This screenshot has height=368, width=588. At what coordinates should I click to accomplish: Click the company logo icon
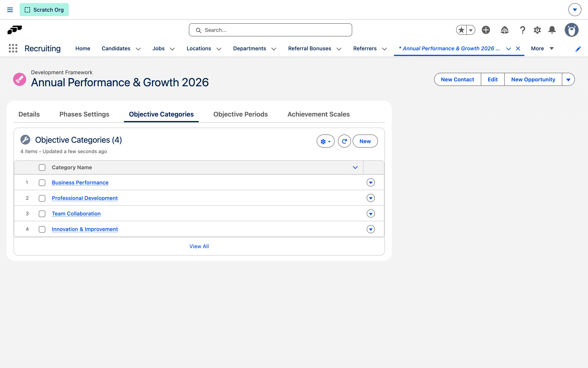[14, 30]
